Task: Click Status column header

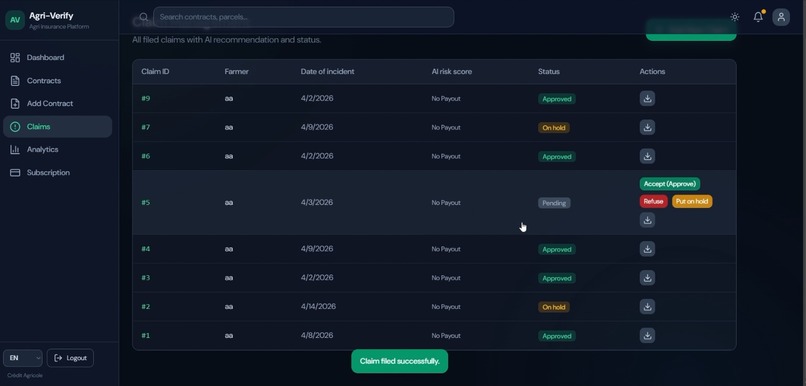Action: (548, 71)
